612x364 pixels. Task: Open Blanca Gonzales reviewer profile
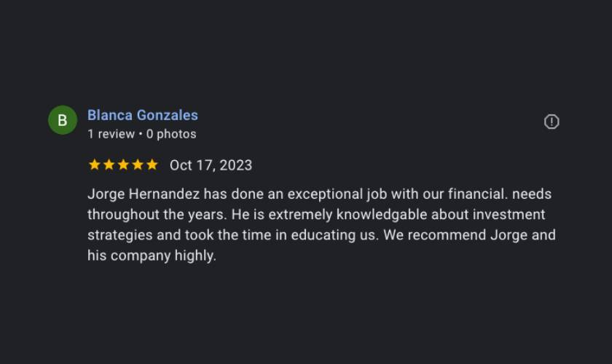pos(143,115)
